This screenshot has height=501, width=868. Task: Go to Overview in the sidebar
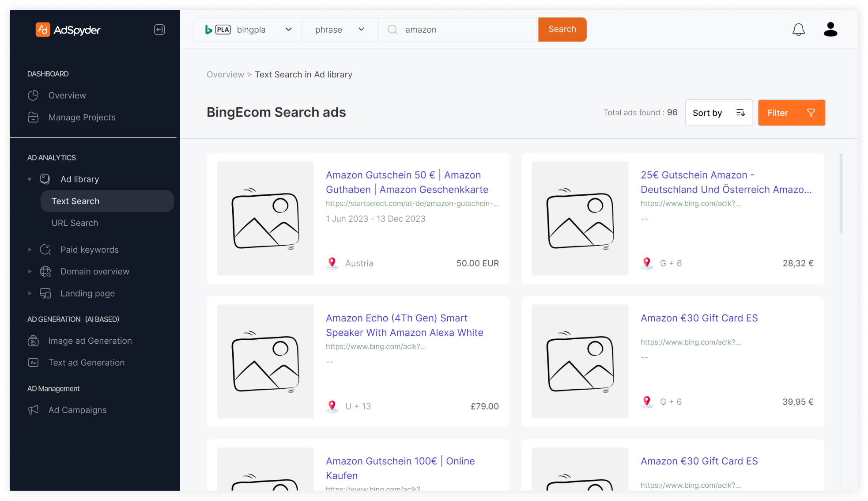(67, 95)
